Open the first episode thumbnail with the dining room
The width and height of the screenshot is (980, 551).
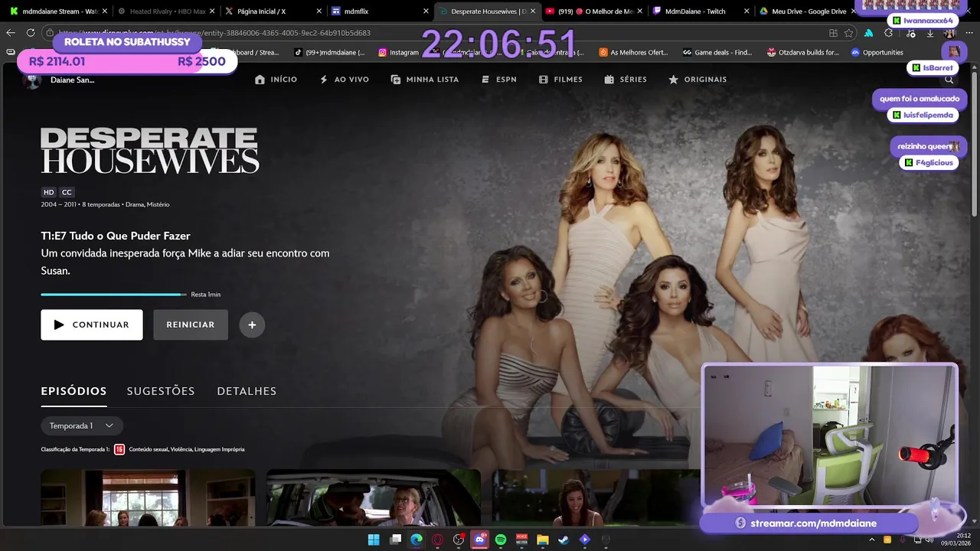click(148, 497)
